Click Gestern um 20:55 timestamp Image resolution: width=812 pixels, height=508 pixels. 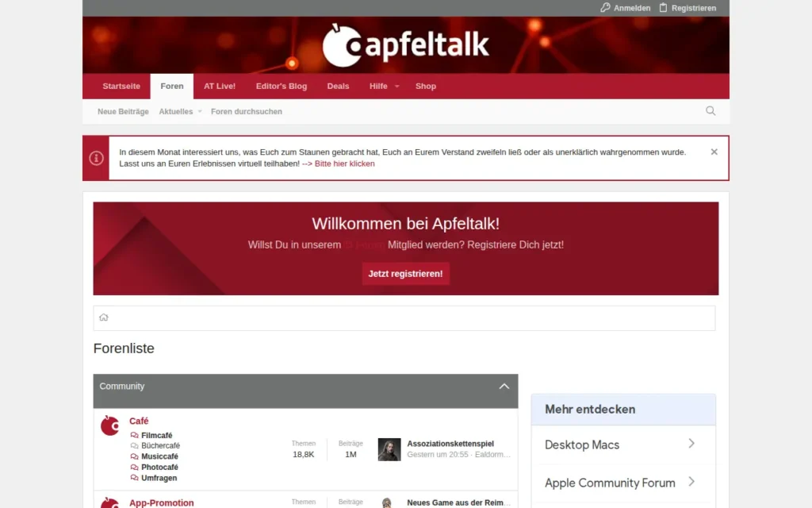438,455
